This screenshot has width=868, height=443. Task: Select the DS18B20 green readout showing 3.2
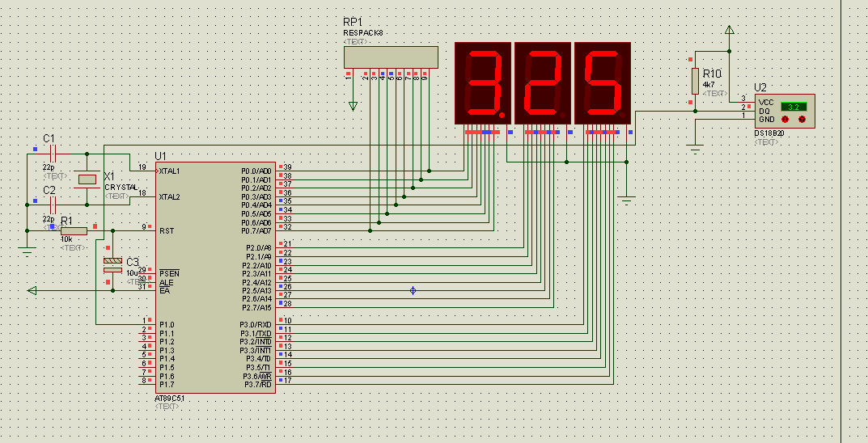click(x=794, y=106)
